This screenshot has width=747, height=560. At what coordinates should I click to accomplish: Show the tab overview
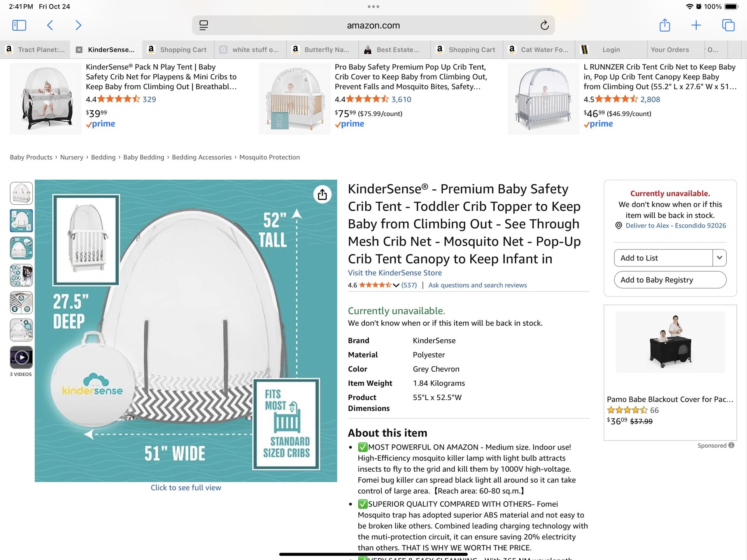[728, 25]
